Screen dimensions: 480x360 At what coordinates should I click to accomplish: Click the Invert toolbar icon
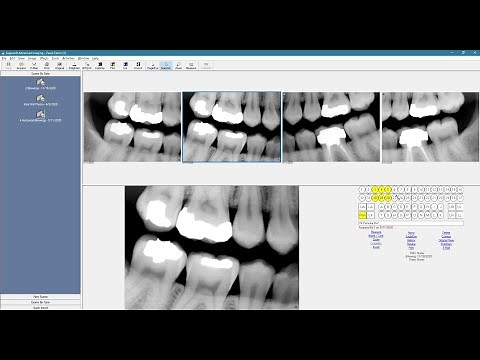(x=138, y=66)
